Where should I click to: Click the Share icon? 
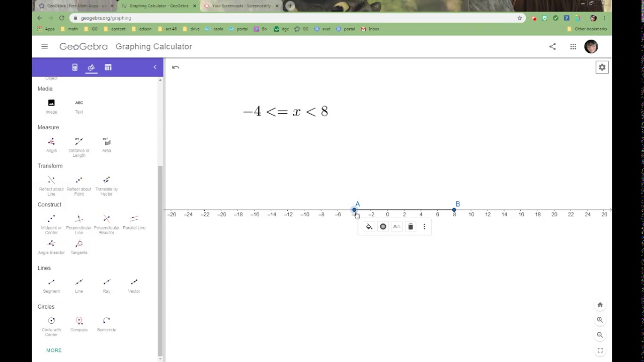point(552,46)
